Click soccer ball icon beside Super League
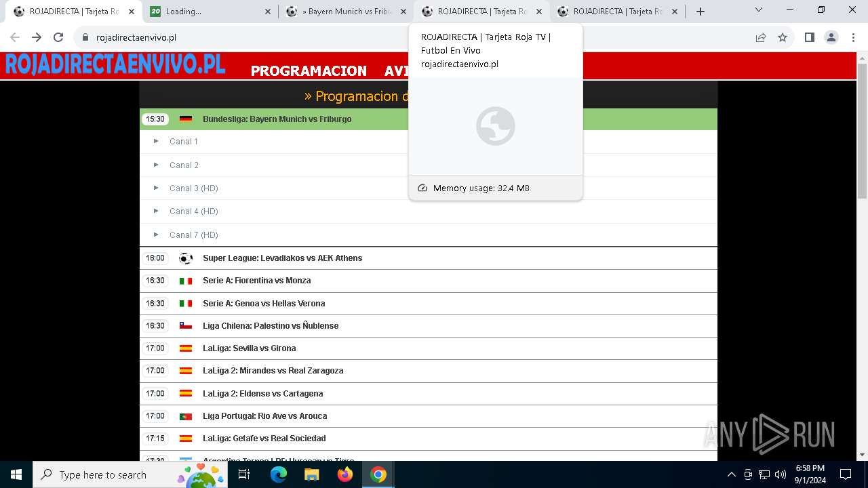 [186, 258]
